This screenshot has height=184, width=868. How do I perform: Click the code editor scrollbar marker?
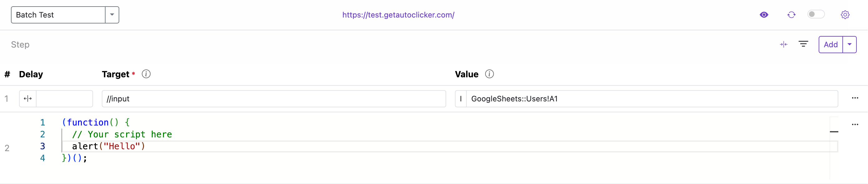pyautogui.click(x=834, y=132)
